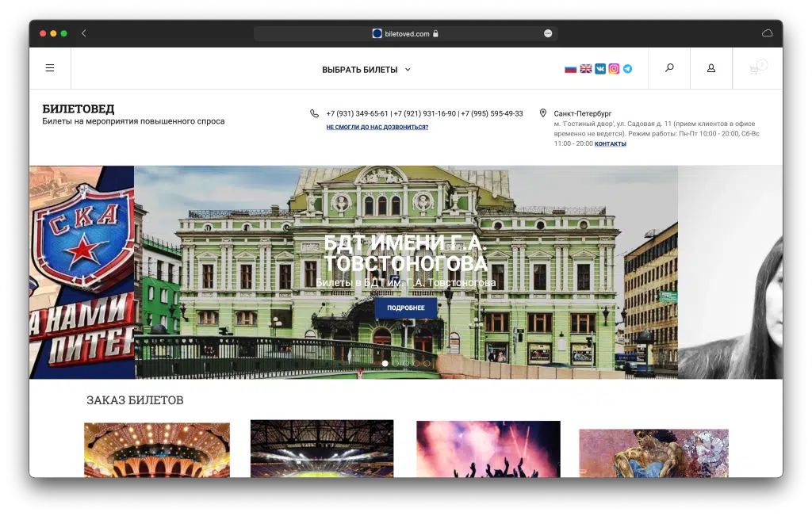Open the VK social page icon

tap(600, 69)
